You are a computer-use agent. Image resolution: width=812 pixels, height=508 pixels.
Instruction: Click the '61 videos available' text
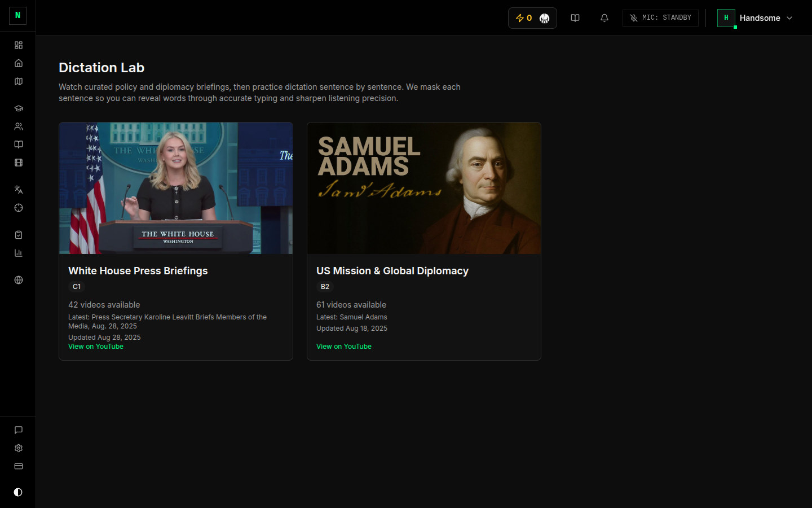tap(351, 305)
